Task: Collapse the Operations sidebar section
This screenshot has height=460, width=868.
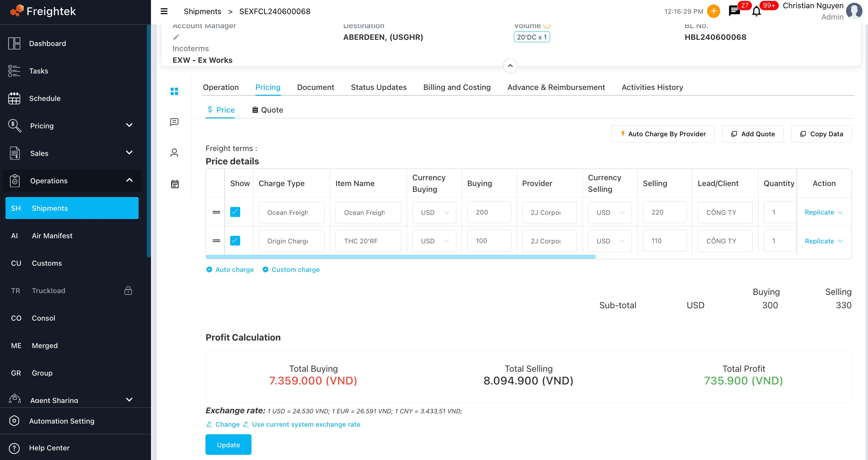Action: [129, 180]
